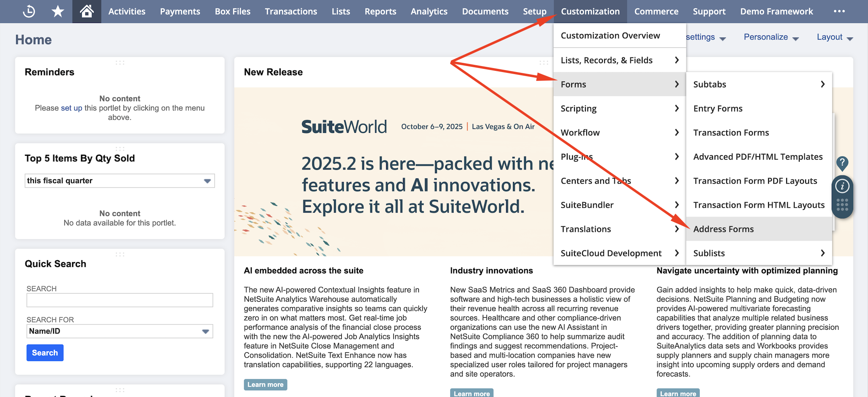This screenshot has width=868, height=397.
Task: Grab the Quick Search portlet drag handle
Action: click(120, 254)
